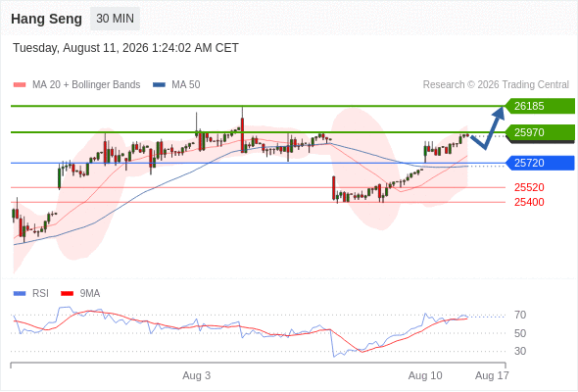Click the blue upward forecast arrow
This screenshot has height=392, width=578.
click(x=489, y=127)
